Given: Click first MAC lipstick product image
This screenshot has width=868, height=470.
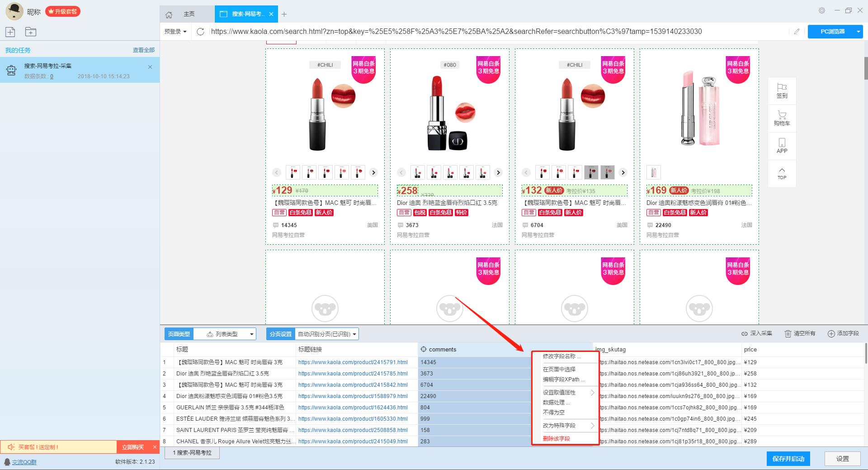Looking at the screenshot, I should coord(325,106).
